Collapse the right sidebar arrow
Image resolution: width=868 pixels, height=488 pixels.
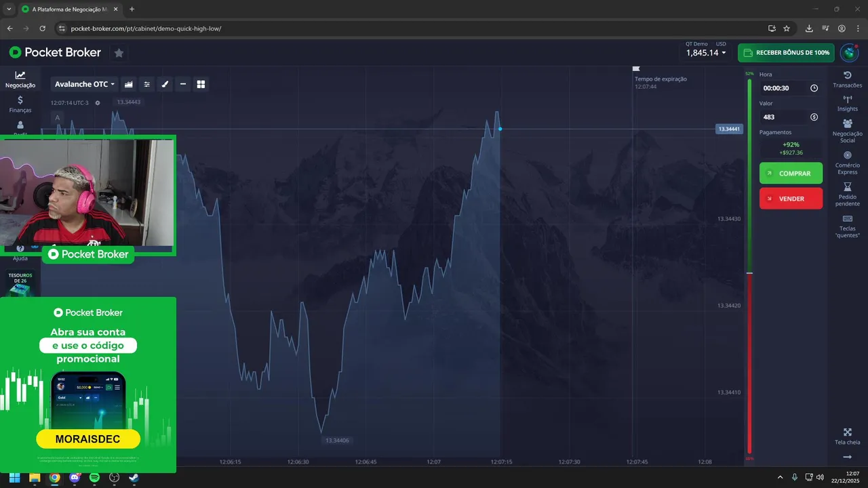click(x=847, y=457)
